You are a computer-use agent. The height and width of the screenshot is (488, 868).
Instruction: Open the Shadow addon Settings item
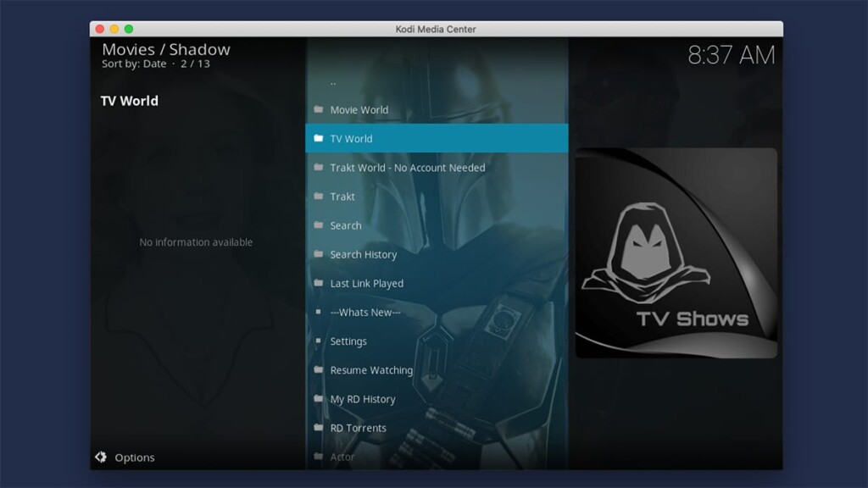(x=437, y=341)
